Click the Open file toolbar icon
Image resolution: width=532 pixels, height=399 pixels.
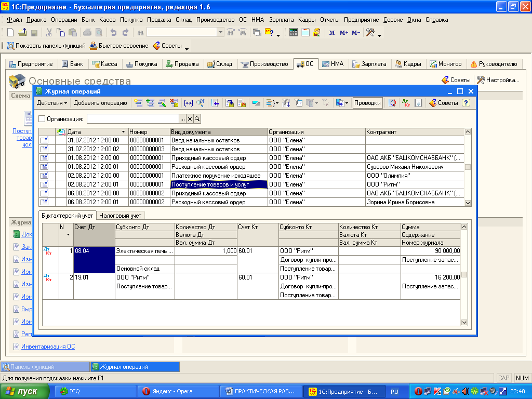click(22, 33)
